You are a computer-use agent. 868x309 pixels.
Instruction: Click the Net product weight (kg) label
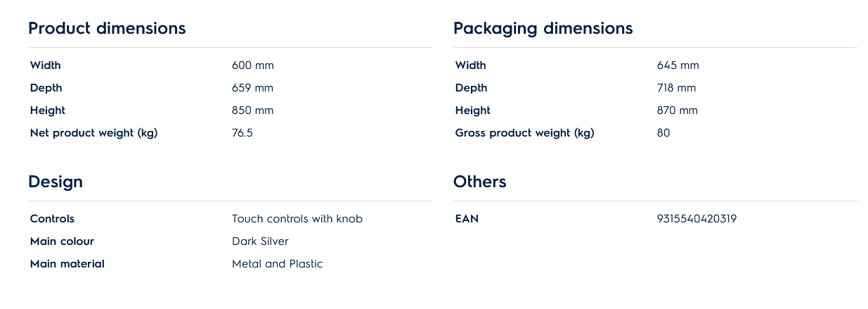click(x=93, y=133)
